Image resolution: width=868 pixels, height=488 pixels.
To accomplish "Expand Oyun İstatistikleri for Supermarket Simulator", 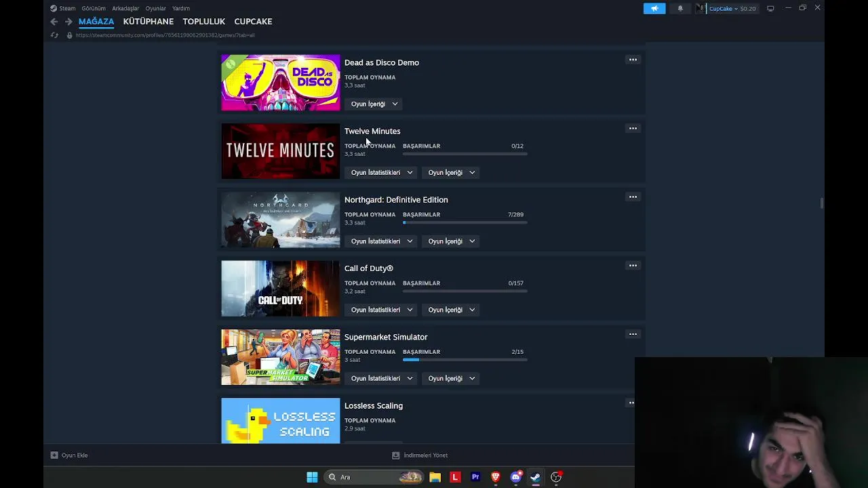I will point(382,378).
